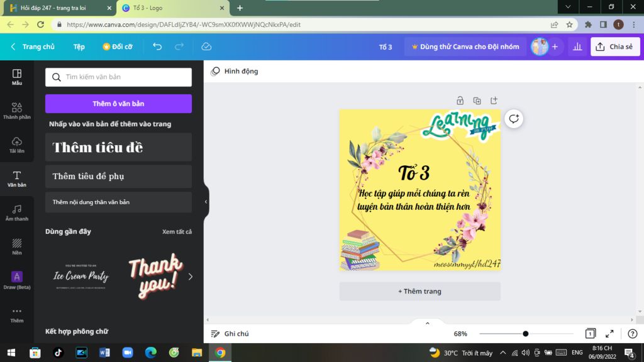
Task: Open the Nền background tab
Action: (17, 247)
